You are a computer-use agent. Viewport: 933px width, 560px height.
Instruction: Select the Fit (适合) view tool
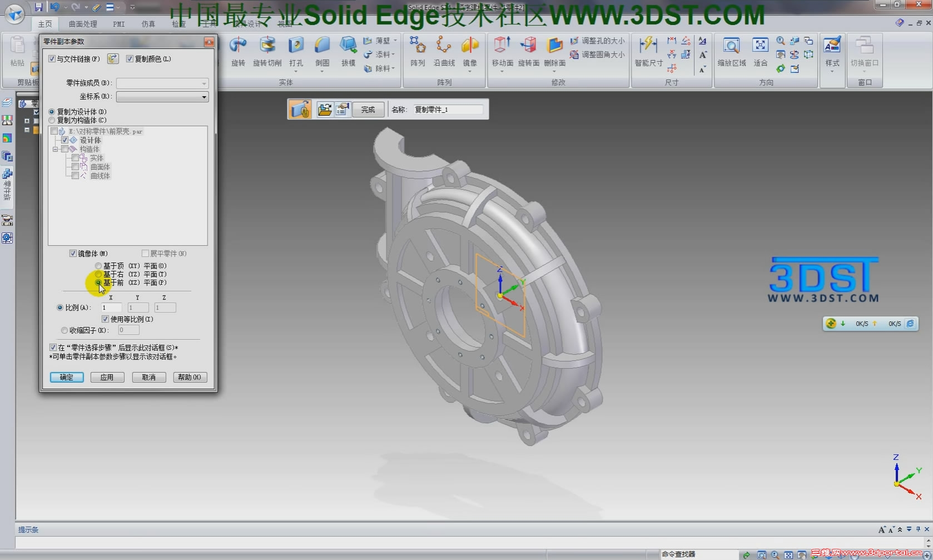[760, 52]
